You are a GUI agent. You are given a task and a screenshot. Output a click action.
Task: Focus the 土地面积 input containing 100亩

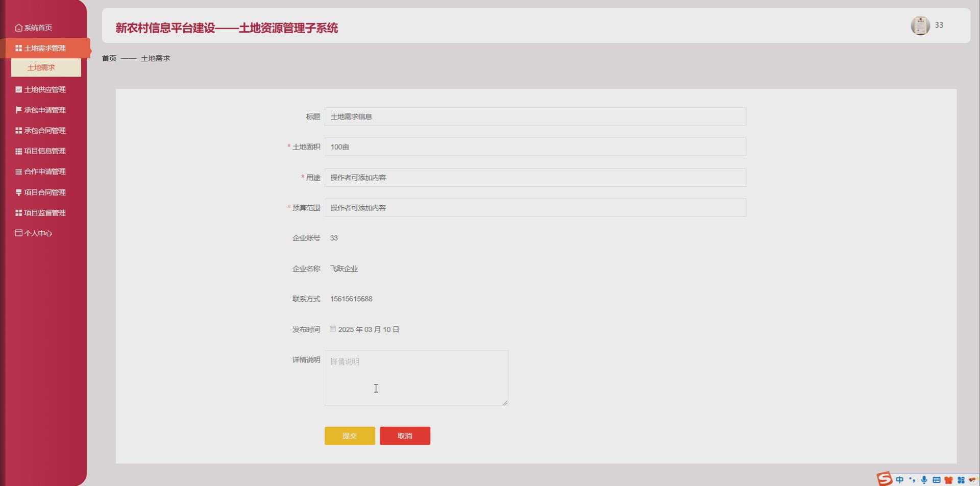535,147
